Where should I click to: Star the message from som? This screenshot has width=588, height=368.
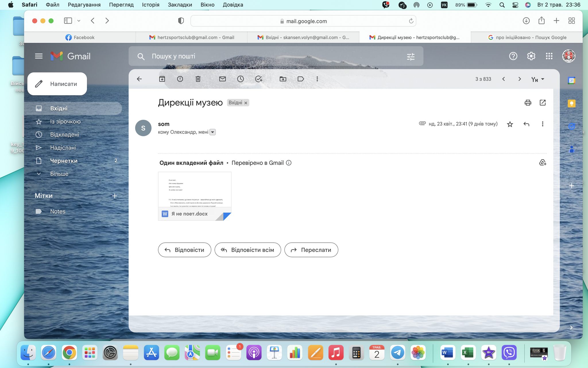(510, 124)
